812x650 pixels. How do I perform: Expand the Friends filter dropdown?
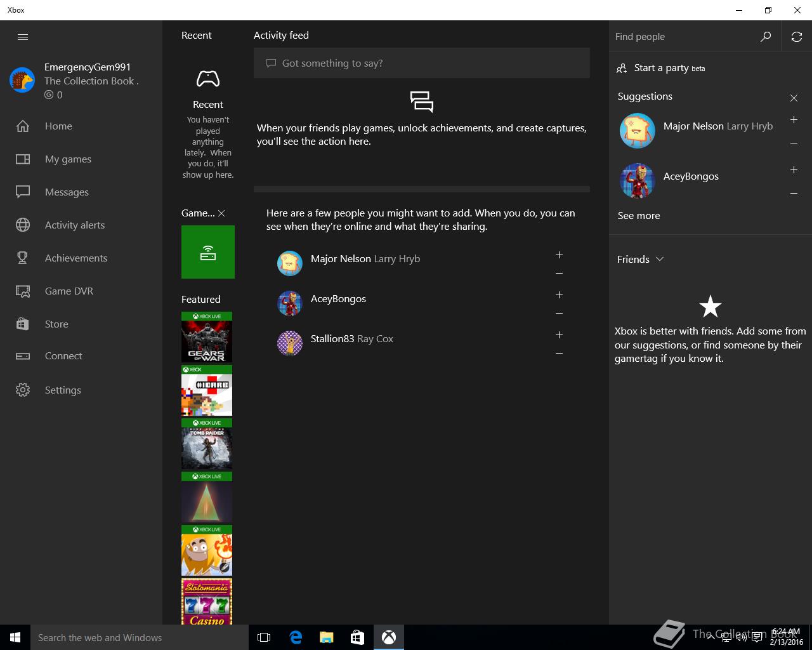[x=641, y=259]
